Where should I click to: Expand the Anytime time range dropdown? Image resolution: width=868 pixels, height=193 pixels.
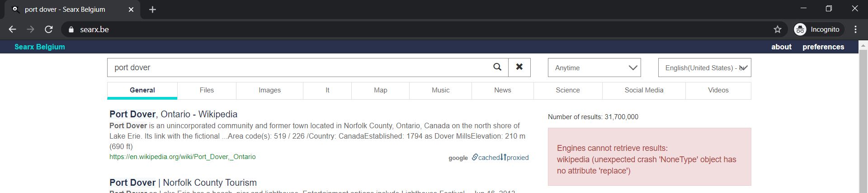click(594, 68)
